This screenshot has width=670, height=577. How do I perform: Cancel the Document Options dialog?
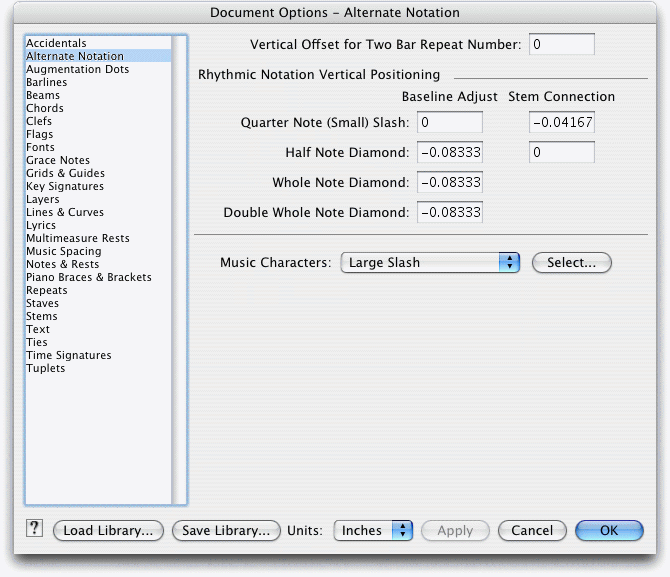tap(532, 530)
